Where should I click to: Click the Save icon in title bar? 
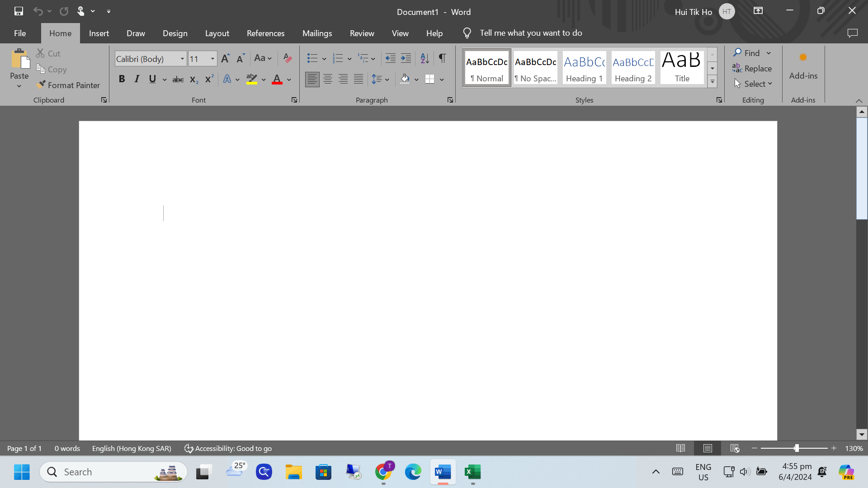(x=19, y=11)
